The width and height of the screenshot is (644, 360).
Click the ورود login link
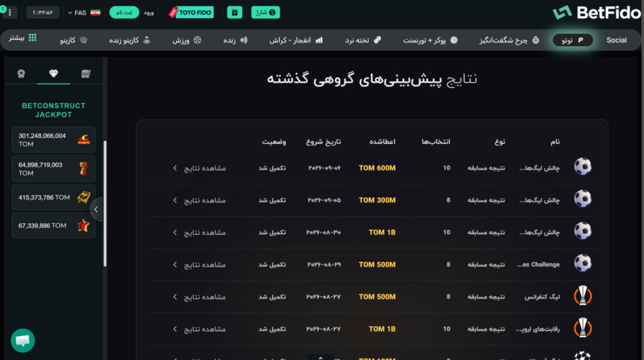149,13
